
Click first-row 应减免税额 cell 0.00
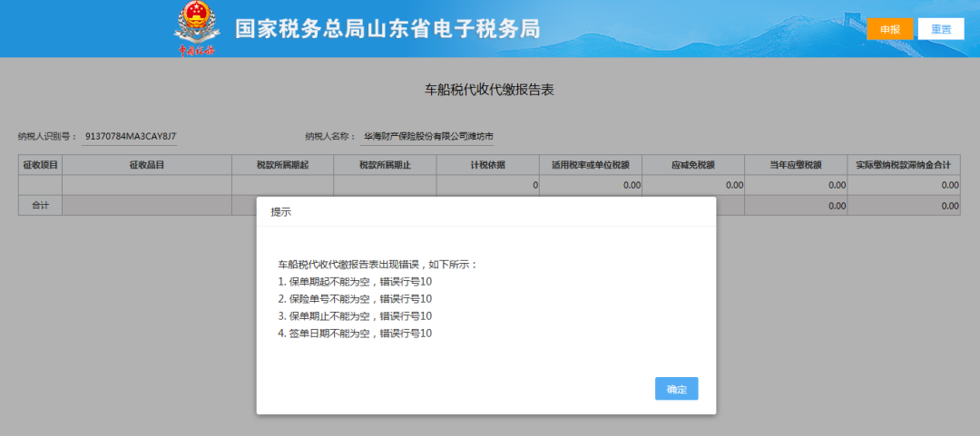(693, 186)
